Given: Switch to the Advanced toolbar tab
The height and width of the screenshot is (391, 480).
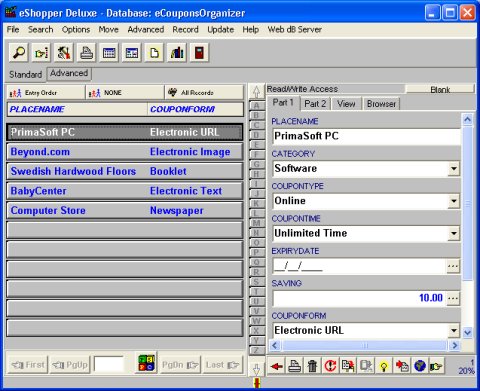Looking at the screenshot, I should click(x=69, y=73).
